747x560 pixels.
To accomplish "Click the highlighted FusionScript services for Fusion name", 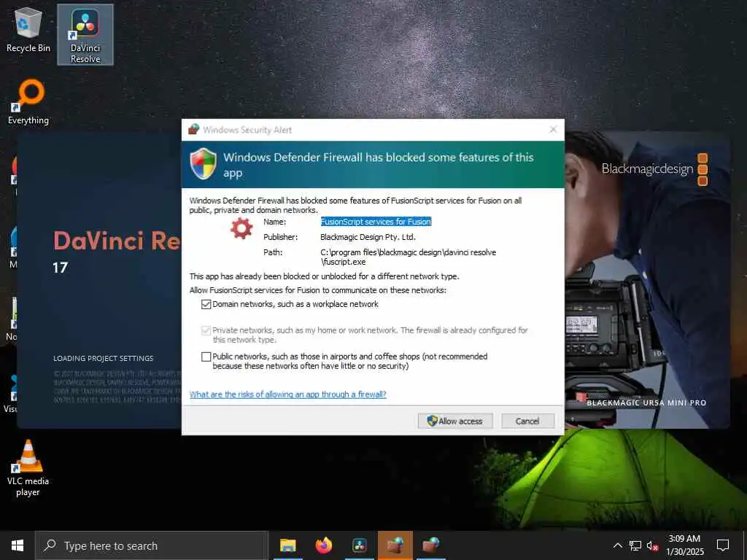I will [x=376, y=222].
